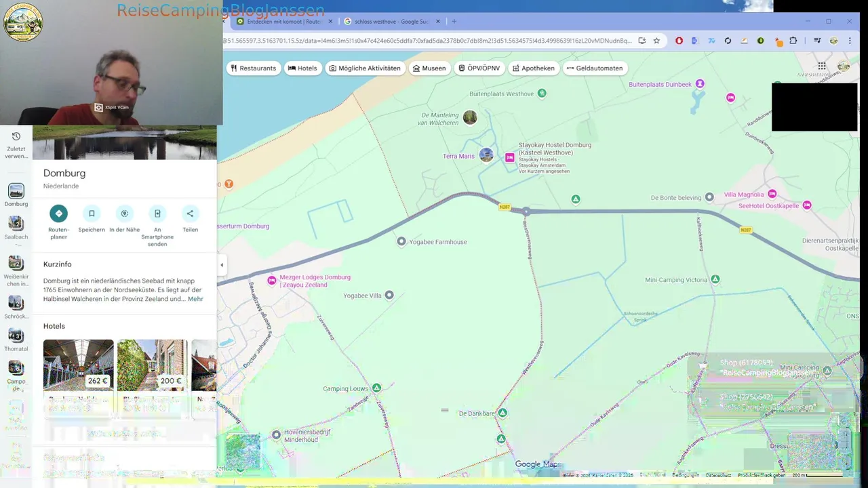The width and height of the screenshot is (868, 488).
Task: Expand Kurzinfo with Mehr link
Action: point(195,299)
